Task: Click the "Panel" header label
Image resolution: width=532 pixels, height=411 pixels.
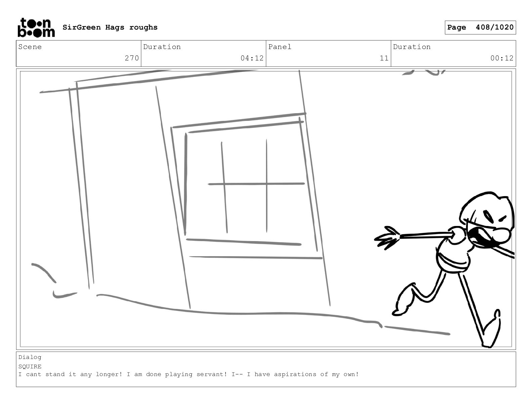Action: [x=280, y=47]
